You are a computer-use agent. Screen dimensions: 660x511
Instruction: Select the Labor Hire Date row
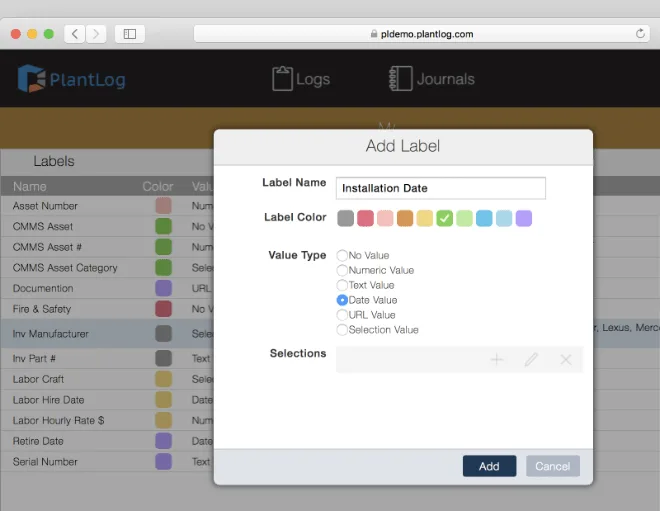pyautogui.click(x=107, y=400)
